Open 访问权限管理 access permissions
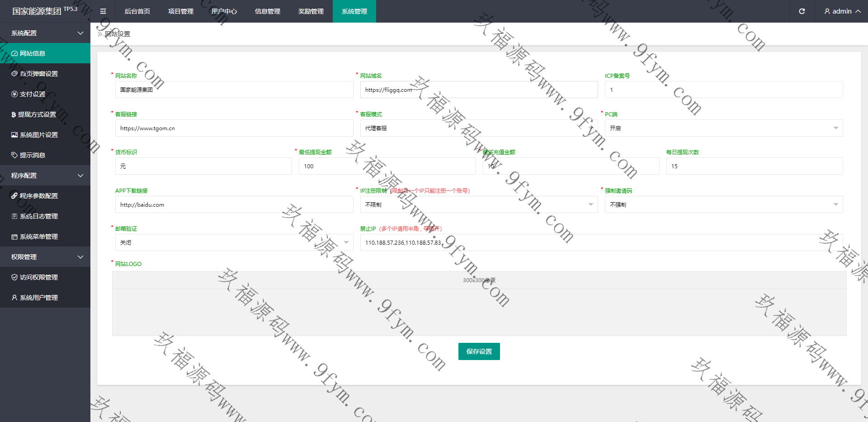Viewport: 868px width, 422px height. 38,277
